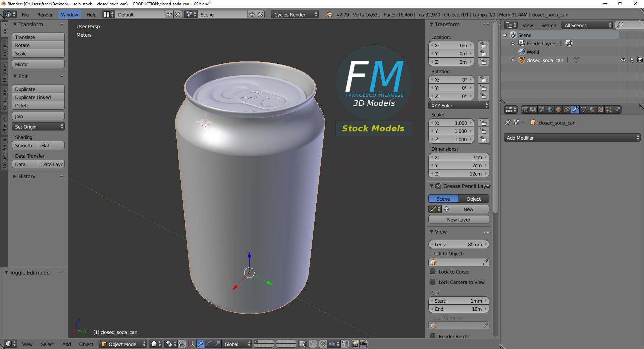This screenshot has height=349, width=644.
Task: Open the Cycles Render engine dropdown
Action: click(x=295, y=14)
